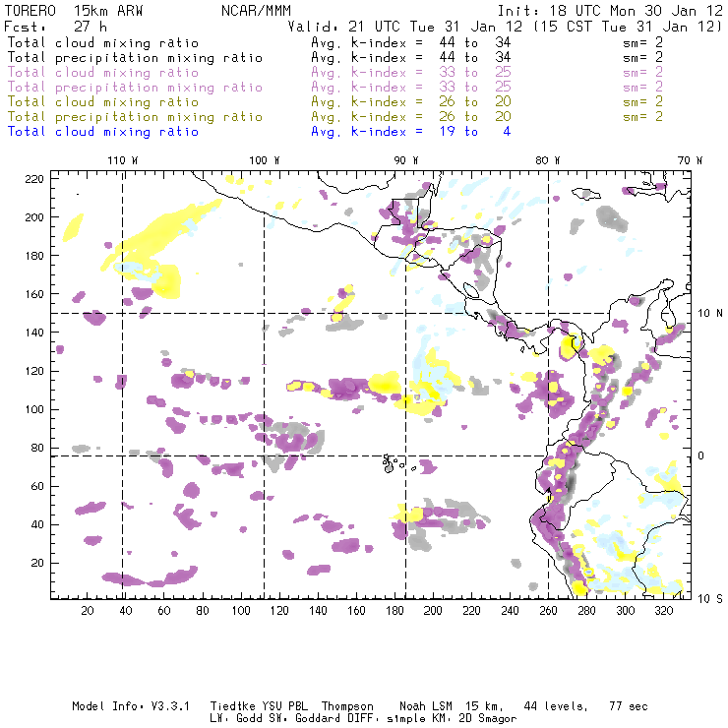Select the 'Tiedtke' scheme name in footer
This screenshot has height=728, width=728.
point(232,706)
